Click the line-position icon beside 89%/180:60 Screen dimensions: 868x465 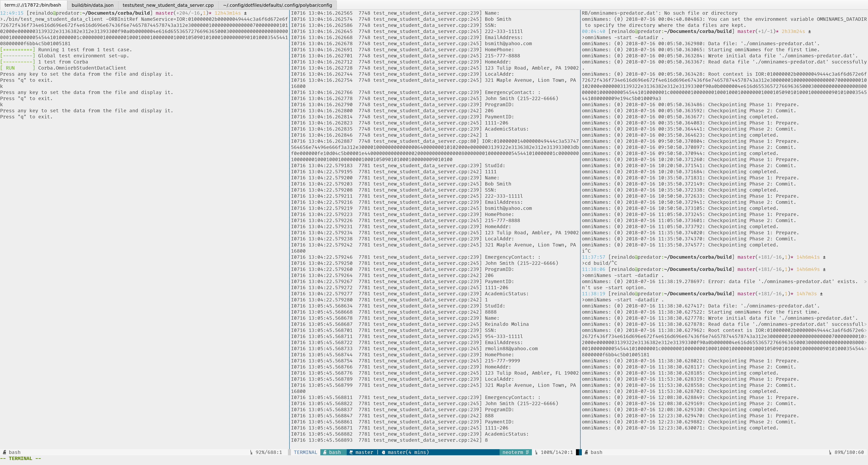tap(830, 452)
